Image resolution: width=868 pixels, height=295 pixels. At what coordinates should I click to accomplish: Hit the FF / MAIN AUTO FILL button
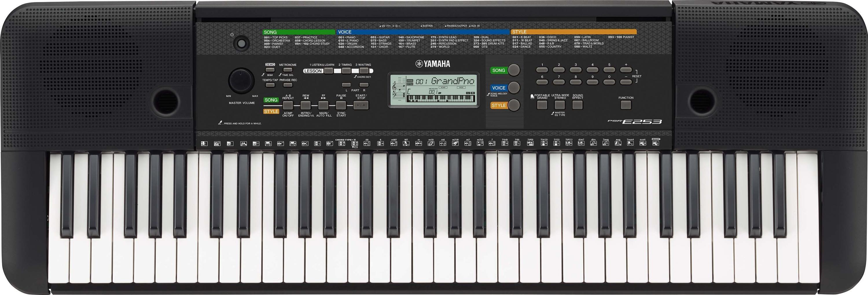coord(323,105)
